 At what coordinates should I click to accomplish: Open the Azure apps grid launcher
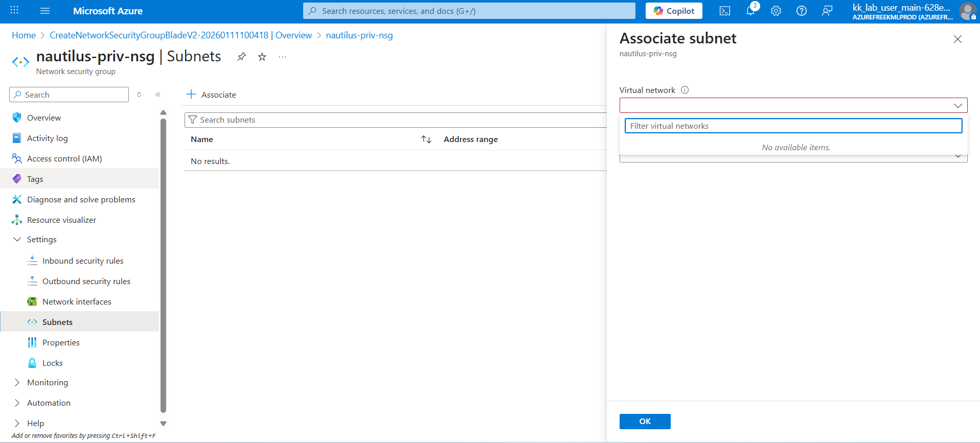coord(14,10)
